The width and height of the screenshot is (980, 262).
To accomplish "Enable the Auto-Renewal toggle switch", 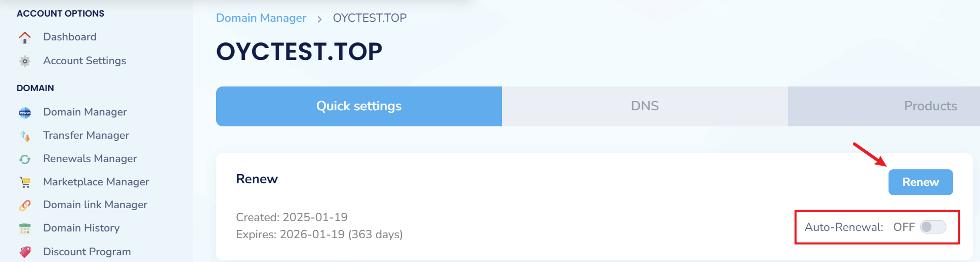I will click(x=933, y=227).
